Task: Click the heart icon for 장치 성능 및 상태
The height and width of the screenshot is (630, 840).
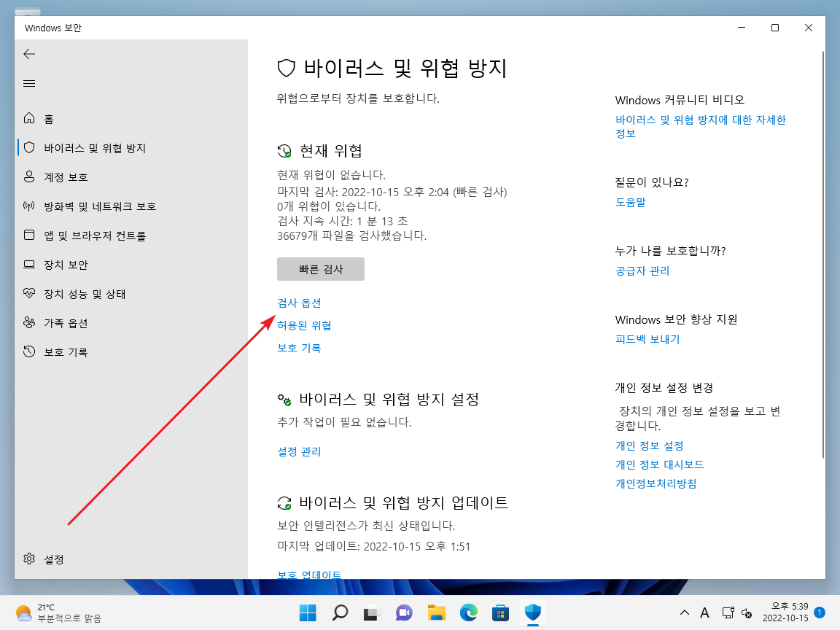Action: (29, 293)
